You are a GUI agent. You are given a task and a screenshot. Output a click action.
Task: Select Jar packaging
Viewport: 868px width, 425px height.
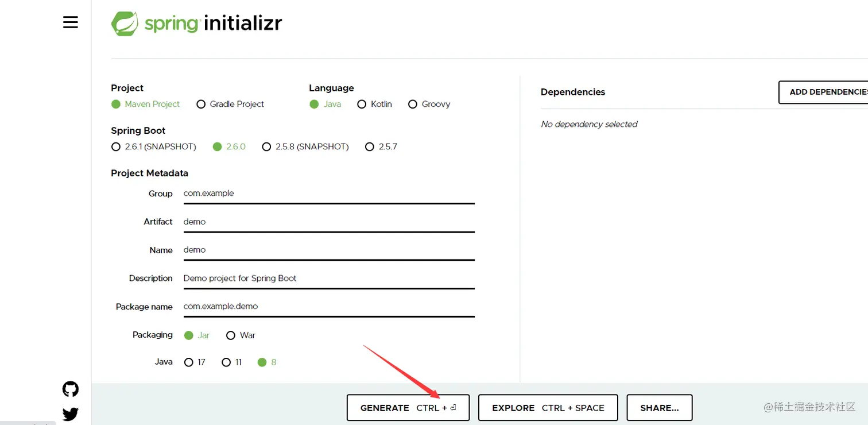[197, 335]
